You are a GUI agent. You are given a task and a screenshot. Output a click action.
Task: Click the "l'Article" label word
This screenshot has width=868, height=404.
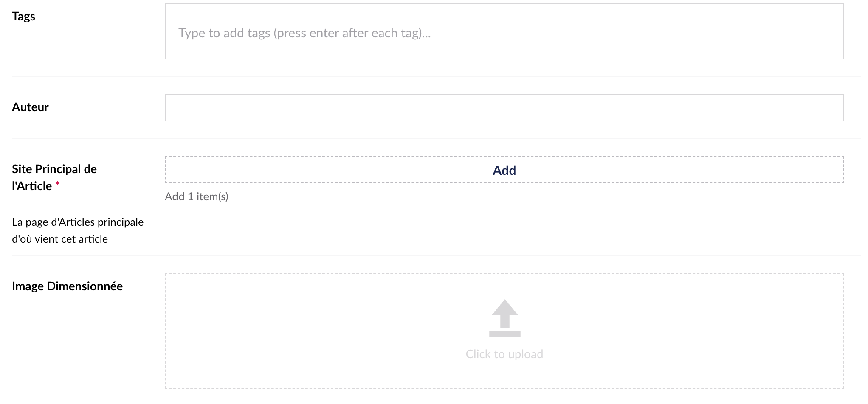click(32, 186)
